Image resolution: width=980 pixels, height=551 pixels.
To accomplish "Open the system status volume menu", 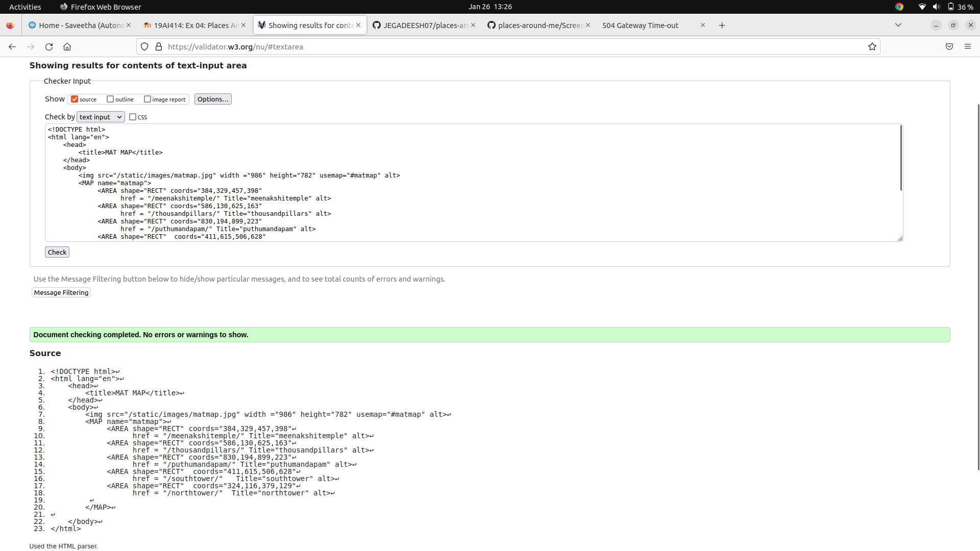I will [936, 7].
